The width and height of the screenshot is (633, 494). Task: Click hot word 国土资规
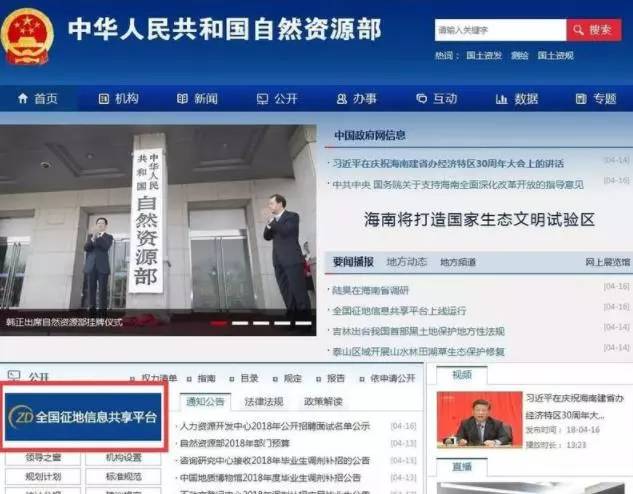(x=555, y=55)
